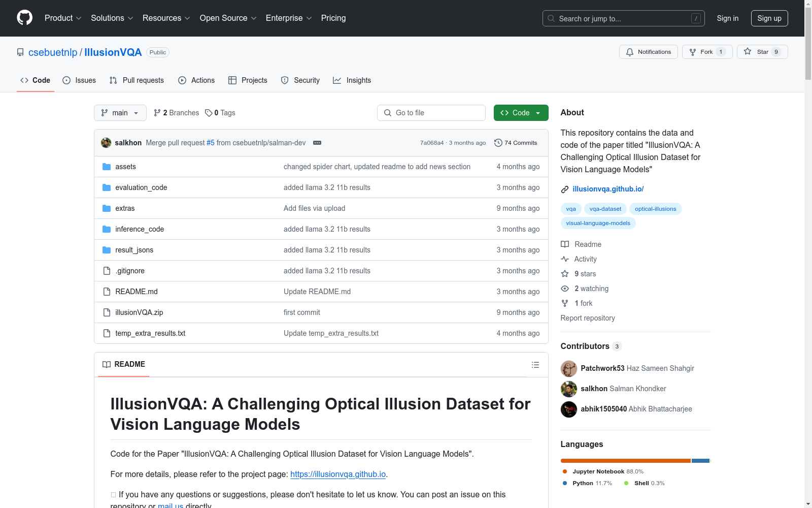Select the vqa topic tag
This screenshot has height=508, width=812.
click(x=571, y=209)
